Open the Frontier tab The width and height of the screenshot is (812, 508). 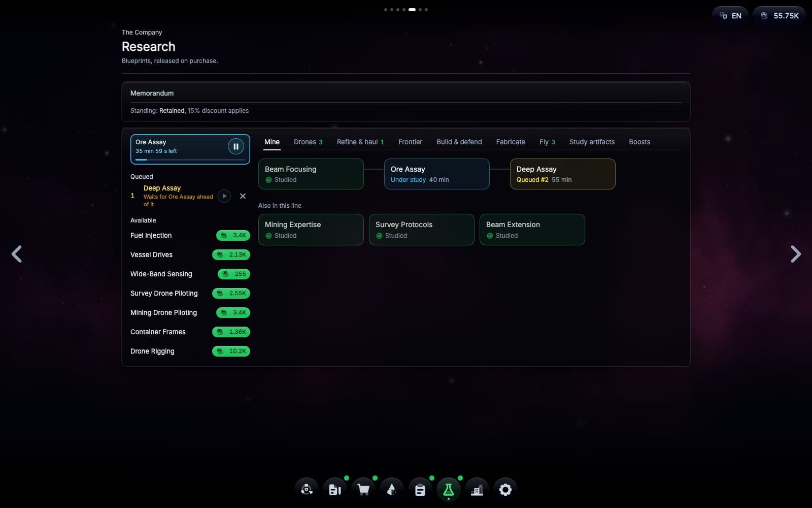410,142
